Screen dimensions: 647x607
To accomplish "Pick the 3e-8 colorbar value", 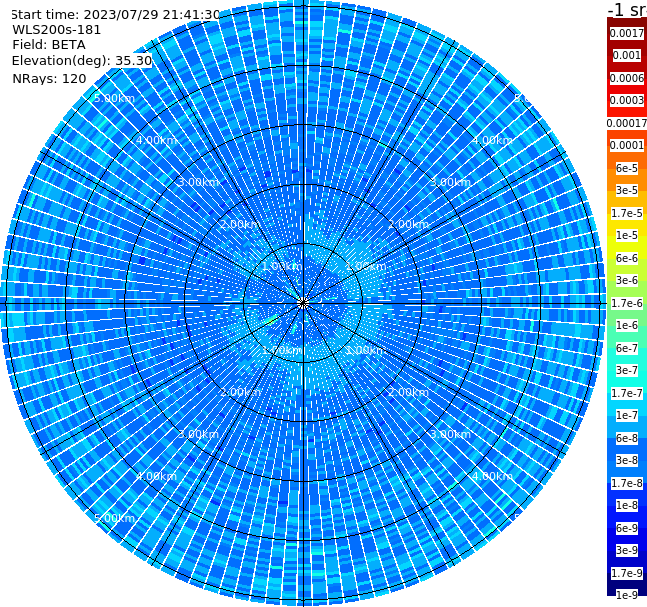I will 627,460.
